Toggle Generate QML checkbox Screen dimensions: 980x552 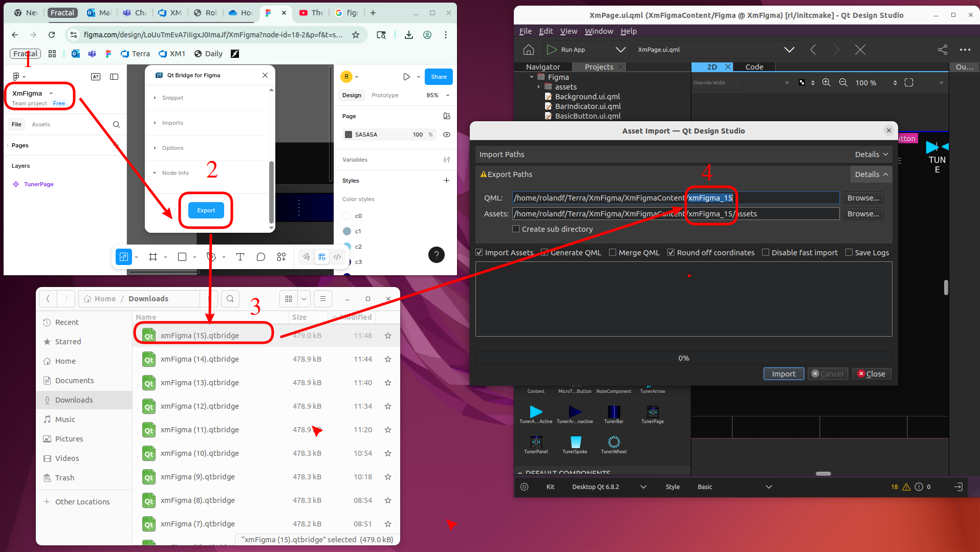tap(545, 253)
